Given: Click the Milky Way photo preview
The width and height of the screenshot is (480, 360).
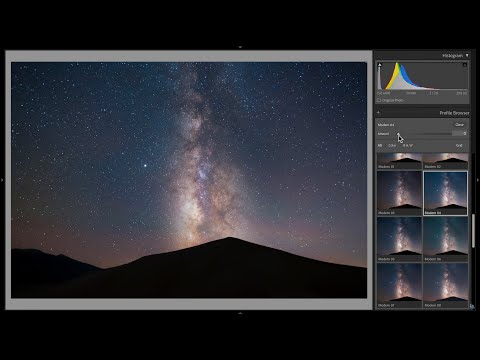Looking at the screenshot, I should coord(189,180).
